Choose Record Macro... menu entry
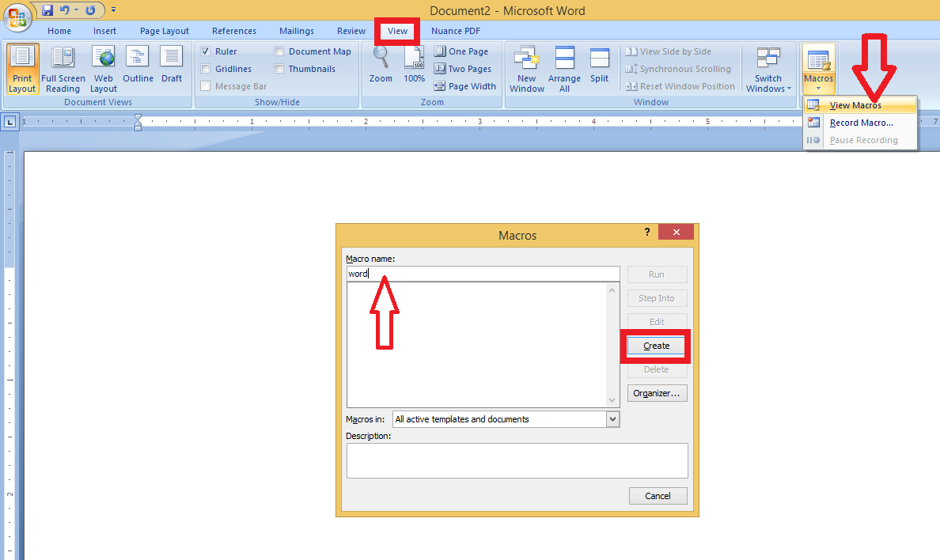940x560 pixels. 860,123
